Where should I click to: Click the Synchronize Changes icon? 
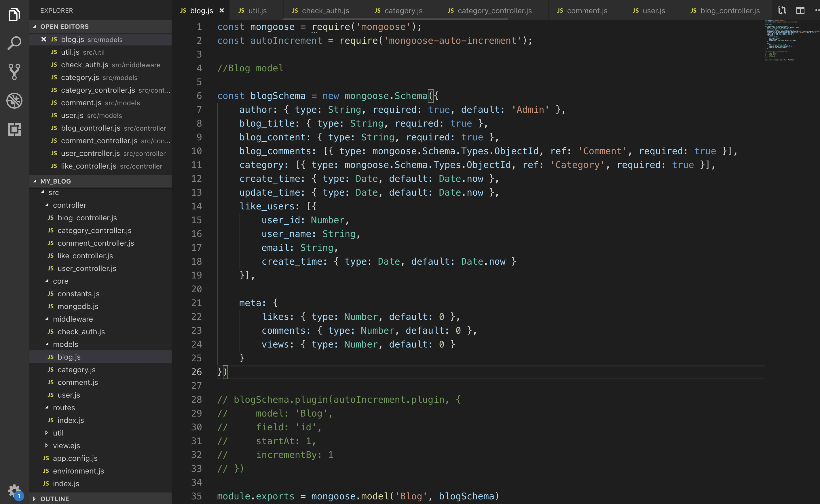pyautogui.click(x=782, y=10)
